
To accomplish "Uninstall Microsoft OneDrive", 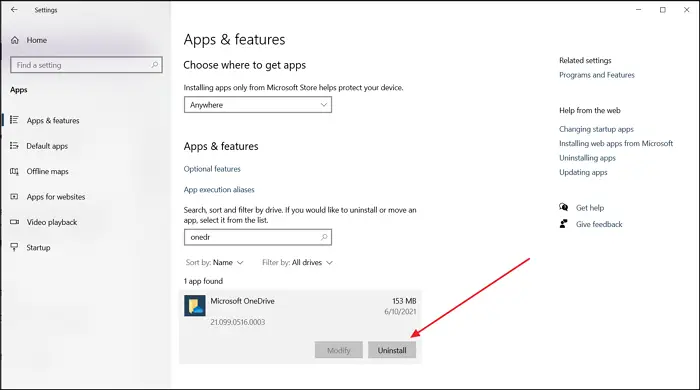I will [x=392, y=350].
